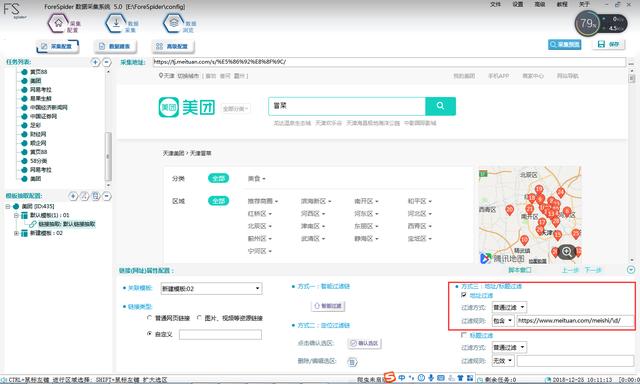
Task: Add a task with the 任务列表 plus icon
Action: pos(95,62)
